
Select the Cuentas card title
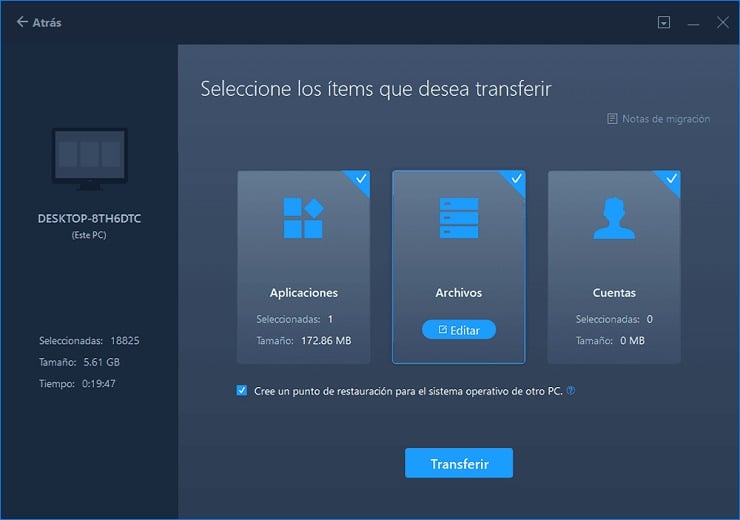[x=614, y=293]
